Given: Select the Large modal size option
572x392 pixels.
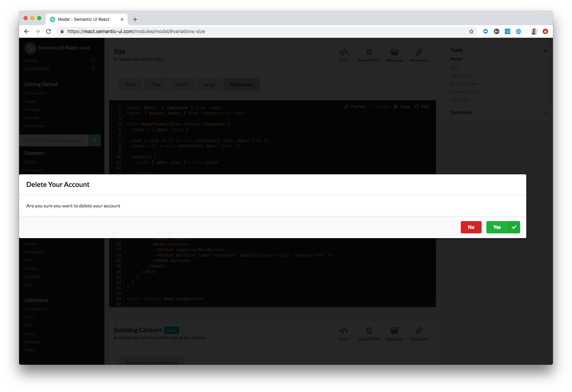Looking at the screenshot, I should point(209,84).
